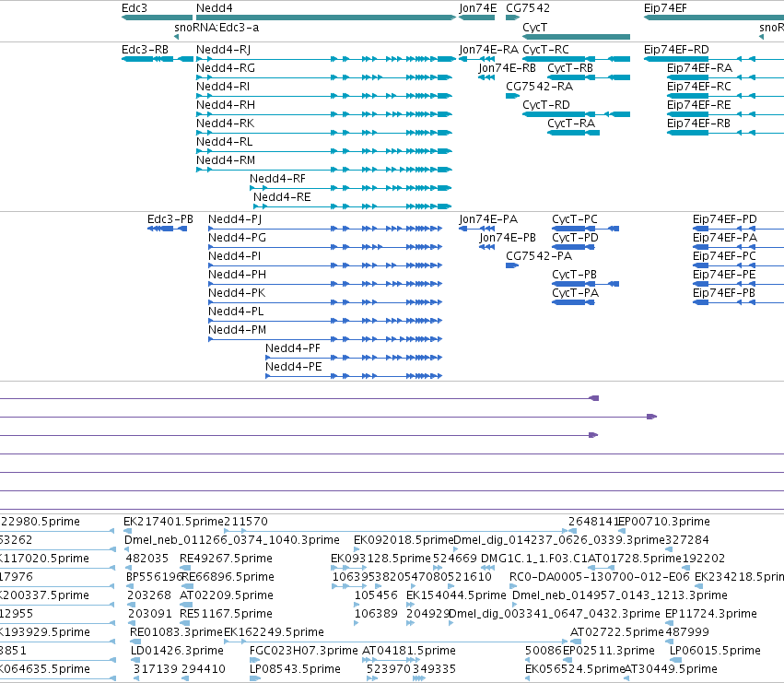Select transcript Nedd4-RJ
The image size is (784, 683).
pyautogui.click(x=224, y=50)
